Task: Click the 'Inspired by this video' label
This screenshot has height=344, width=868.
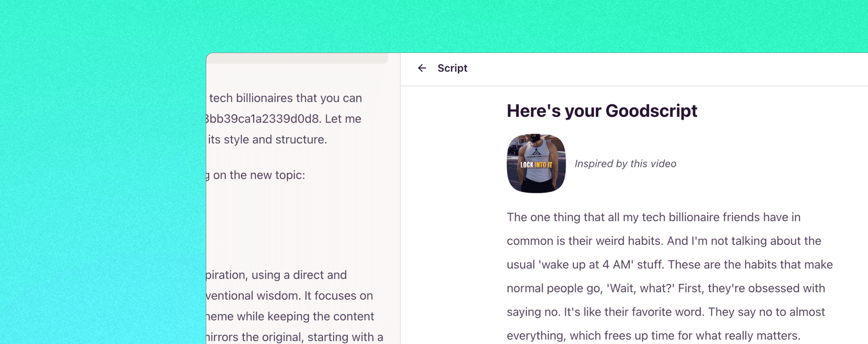Action: click(625, 164)
